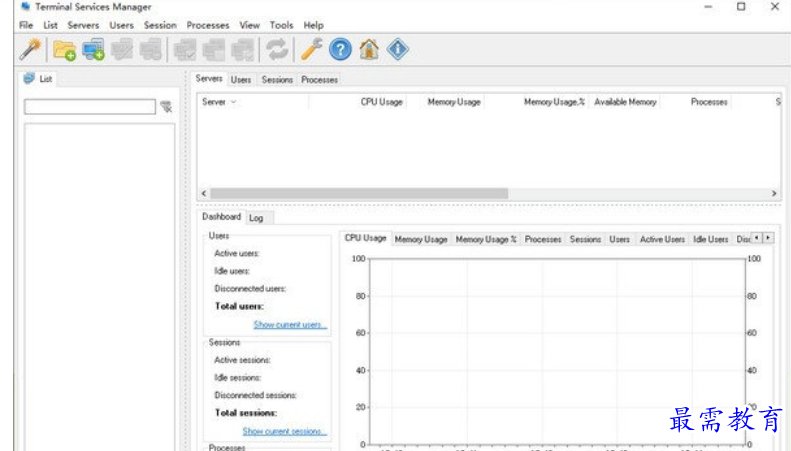
Task: Click the add folder toolbar icon
Action: click(x=65, y=50)
